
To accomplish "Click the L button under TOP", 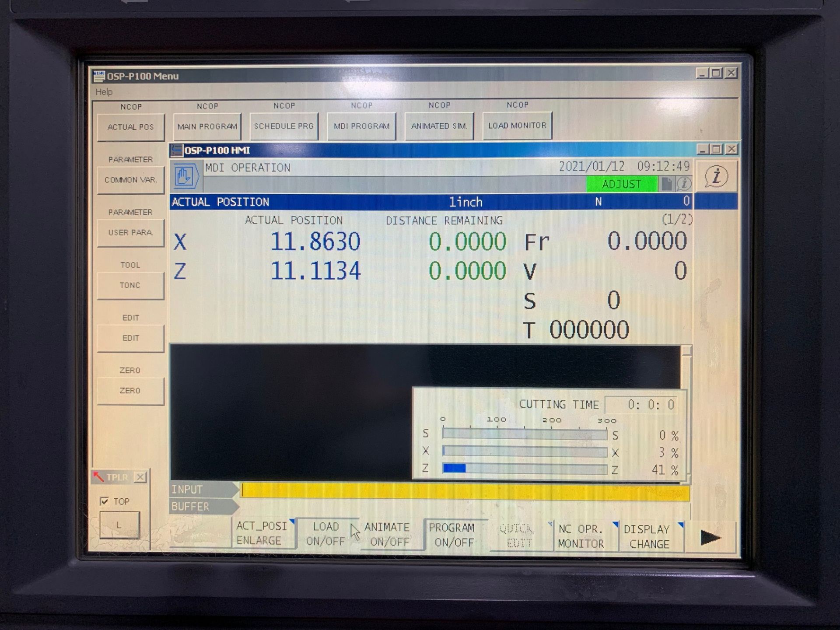I will click(119, 525).
